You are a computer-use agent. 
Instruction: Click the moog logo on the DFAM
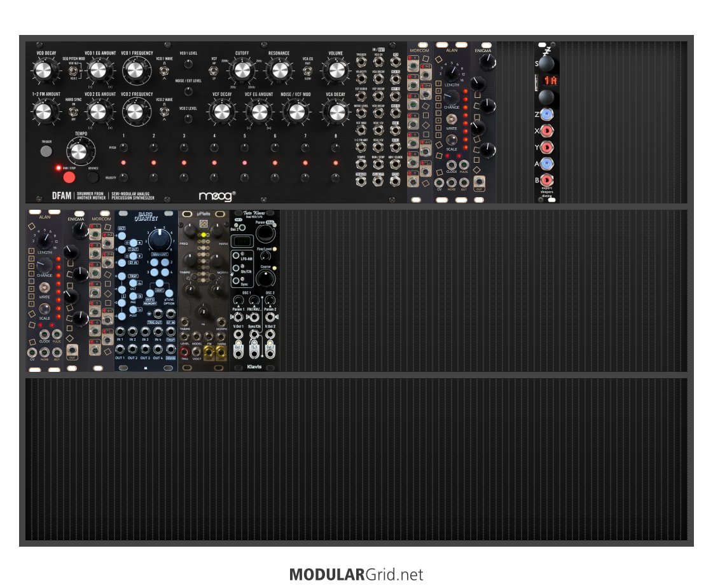pos(218,196)
